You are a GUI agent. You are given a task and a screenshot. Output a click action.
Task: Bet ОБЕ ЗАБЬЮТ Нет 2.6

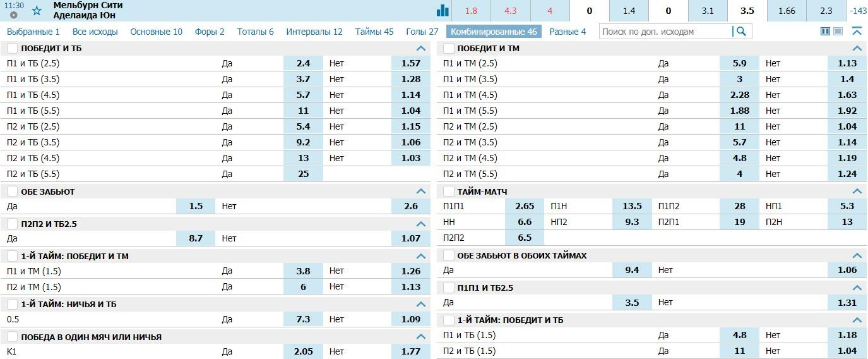click(411, 206)
